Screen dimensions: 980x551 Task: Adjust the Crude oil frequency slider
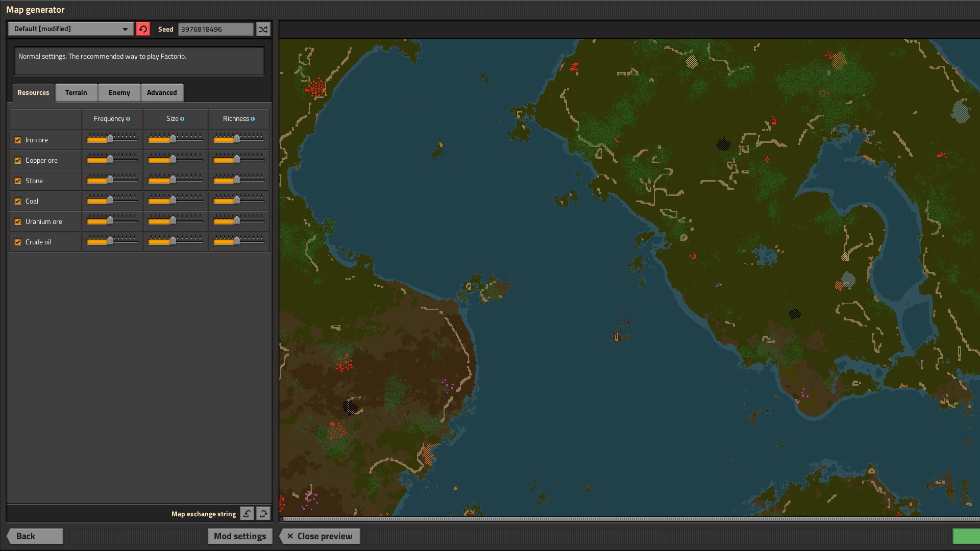112,241
